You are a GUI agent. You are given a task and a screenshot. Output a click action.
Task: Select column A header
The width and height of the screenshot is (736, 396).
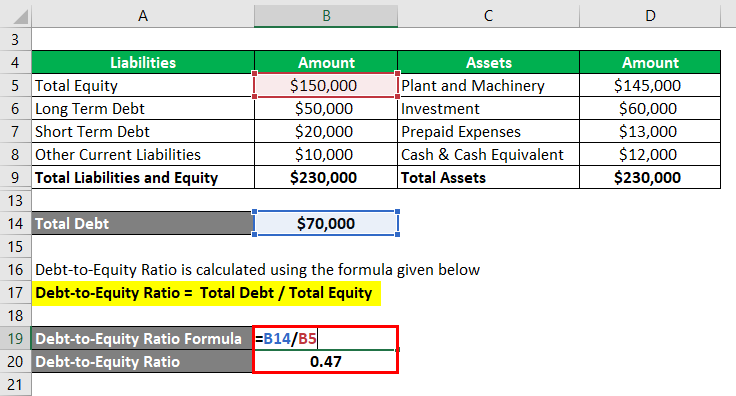143,15
